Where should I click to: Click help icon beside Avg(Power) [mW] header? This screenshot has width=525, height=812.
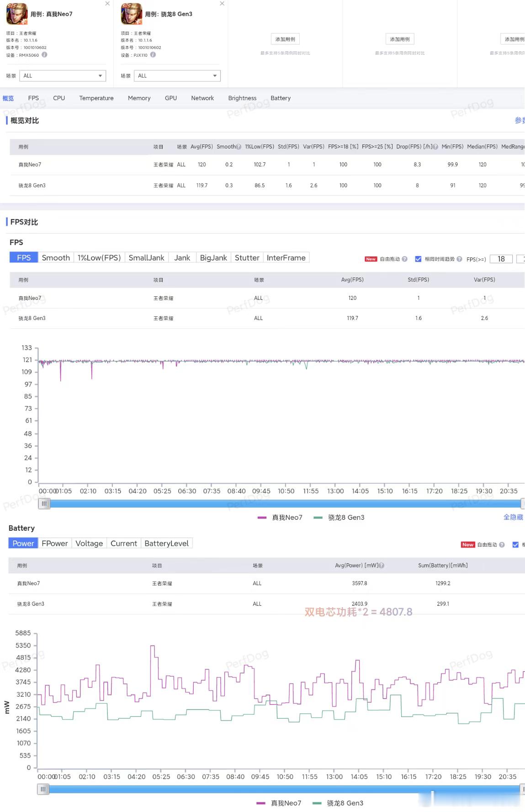[x=382, y=566]
